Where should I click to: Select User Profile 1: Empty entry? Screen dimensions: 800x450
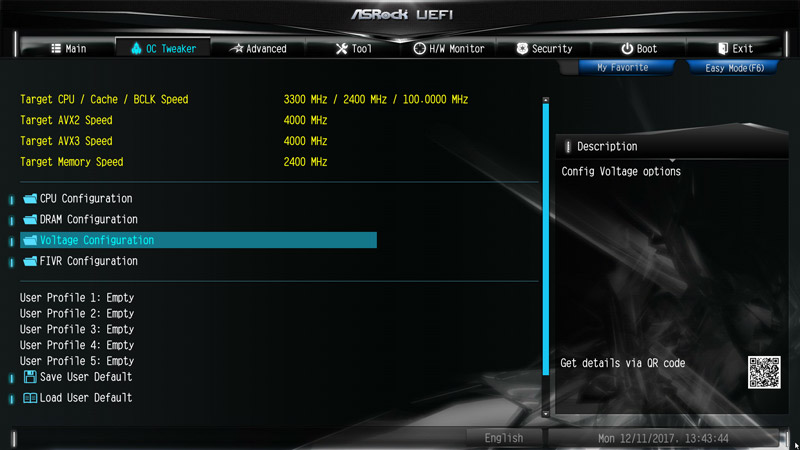click(x=77, y=297)
